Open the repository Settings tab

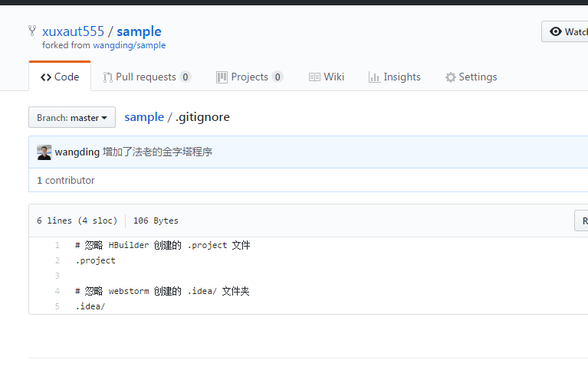pos(471,77)
